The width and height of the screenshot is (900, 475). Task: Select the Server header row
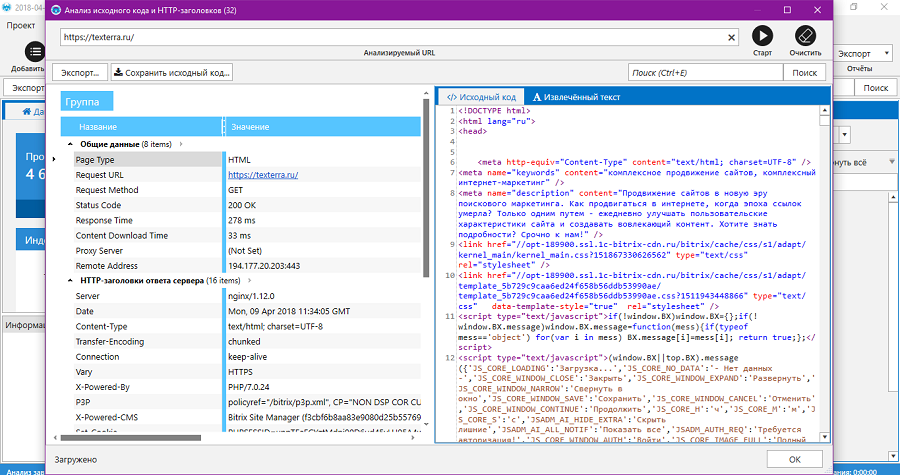[x=247, y=296]
